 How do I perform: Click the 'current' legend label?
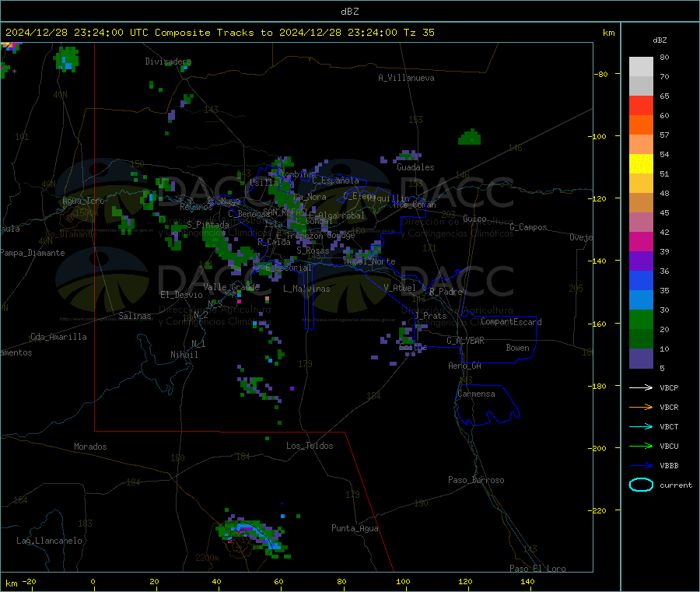[x=676, y=485]
